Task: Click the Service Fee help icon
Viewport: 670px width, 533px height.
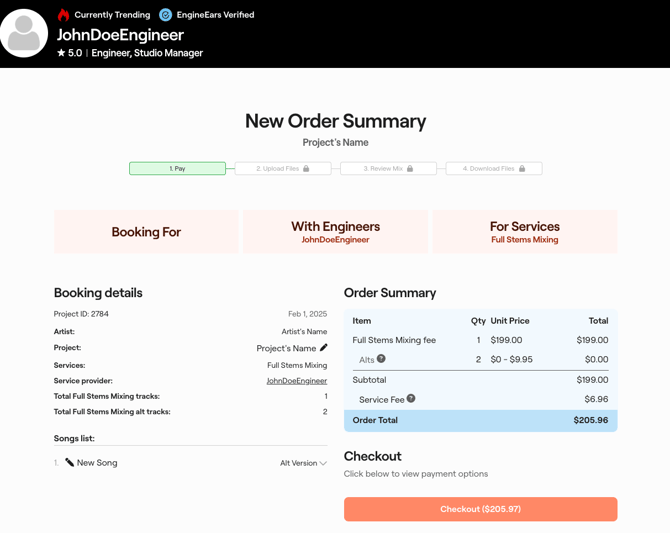Action: coord(411,399)
